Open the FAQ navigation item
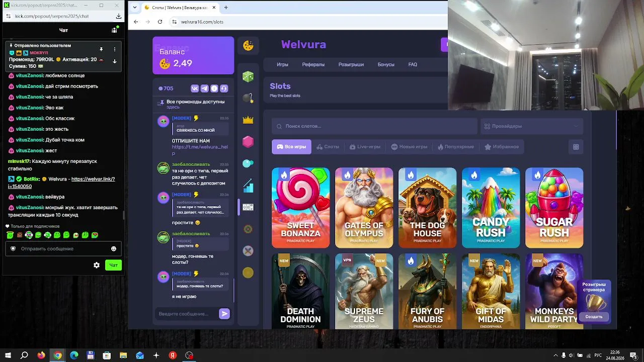644x362 pixels. (413, 64)
